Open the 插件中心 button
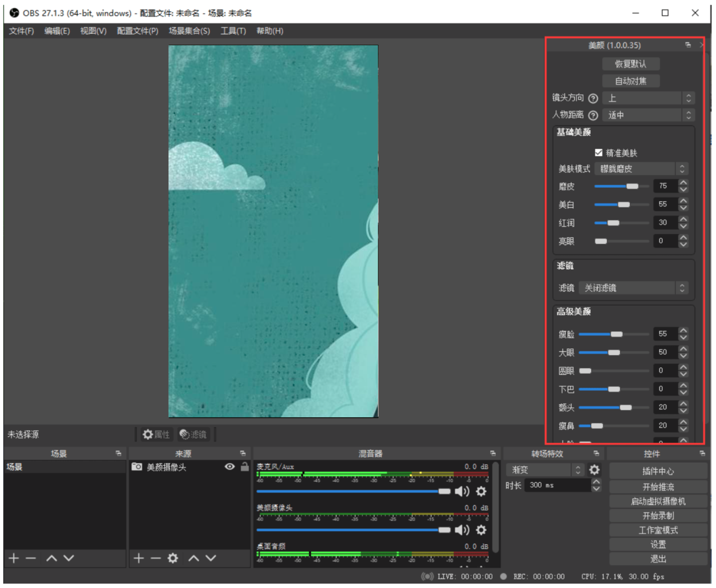The height and width of the screenshot is (588, 716). 658,471
